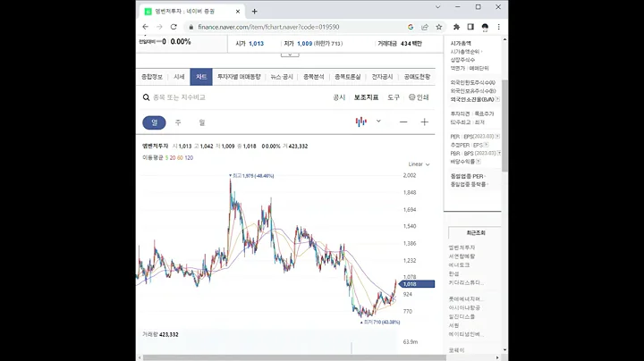Click the 시가총액순위 link
The height and width of the screenshot is (361, 644).
coord(465,52)
